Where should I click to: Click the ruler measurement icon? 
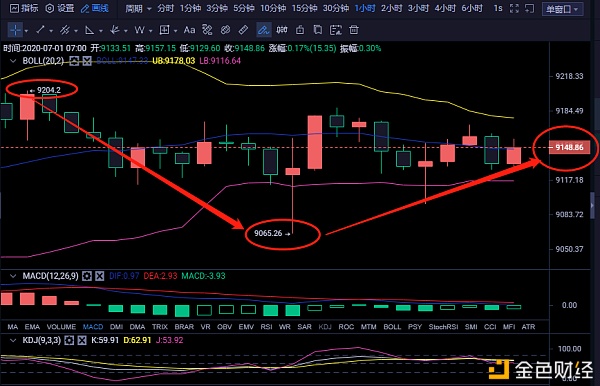point(243,30)
